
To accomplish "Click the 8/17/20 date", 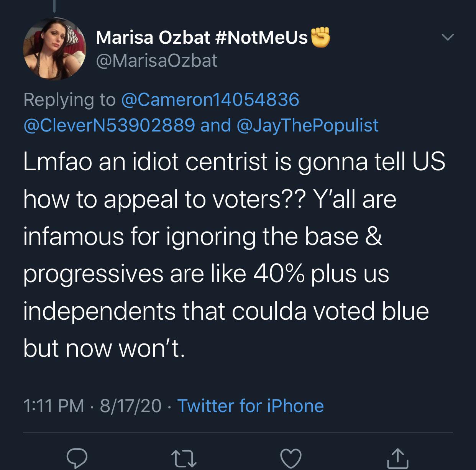I will point(131,406).
